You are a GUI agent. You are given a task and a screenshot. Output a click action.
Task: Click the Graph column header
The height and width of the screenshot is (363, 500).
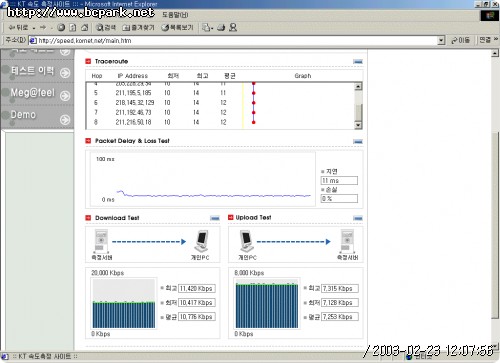point(303,76)
